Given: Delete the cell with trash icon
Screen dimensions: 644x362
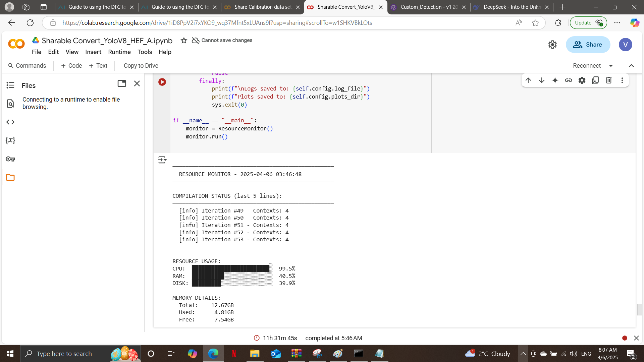Looking at the screenshot, I should 609,80.
